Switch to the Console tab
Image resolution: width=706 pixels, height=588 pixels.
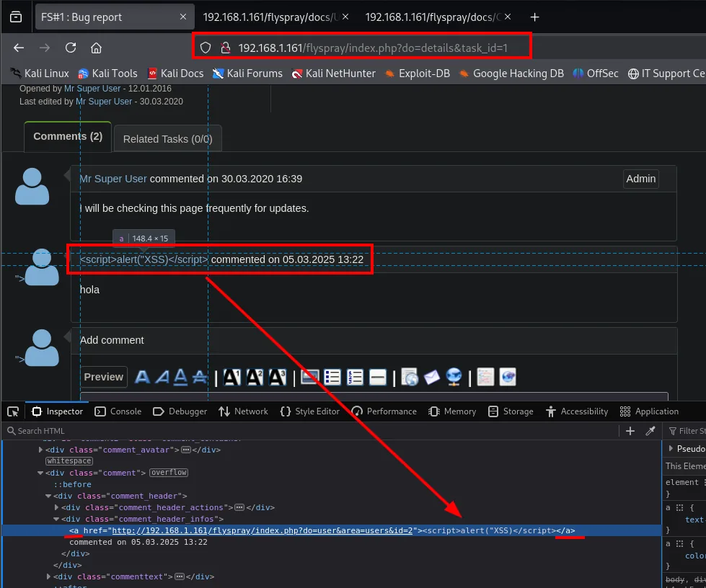click(118, 411)
